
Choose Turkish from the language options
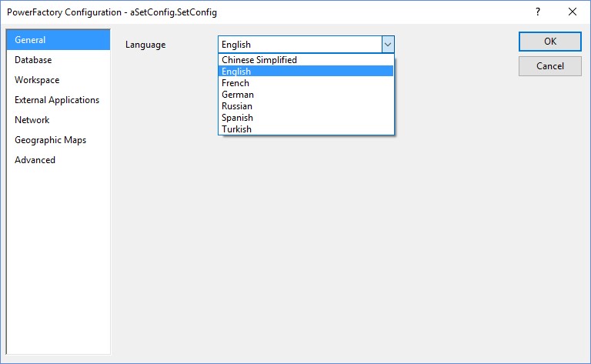[x=236, y=129]
